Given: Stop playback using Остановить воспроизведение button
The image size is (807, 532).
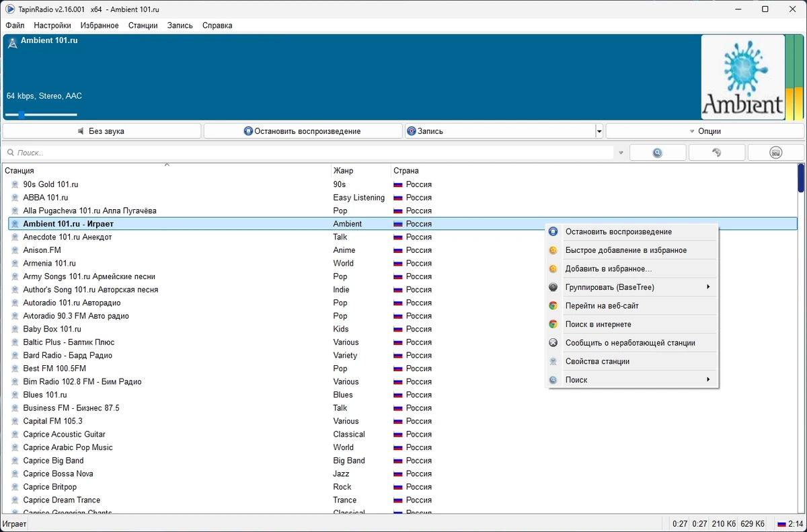Looking at the screenshot, I should (303, 131).
